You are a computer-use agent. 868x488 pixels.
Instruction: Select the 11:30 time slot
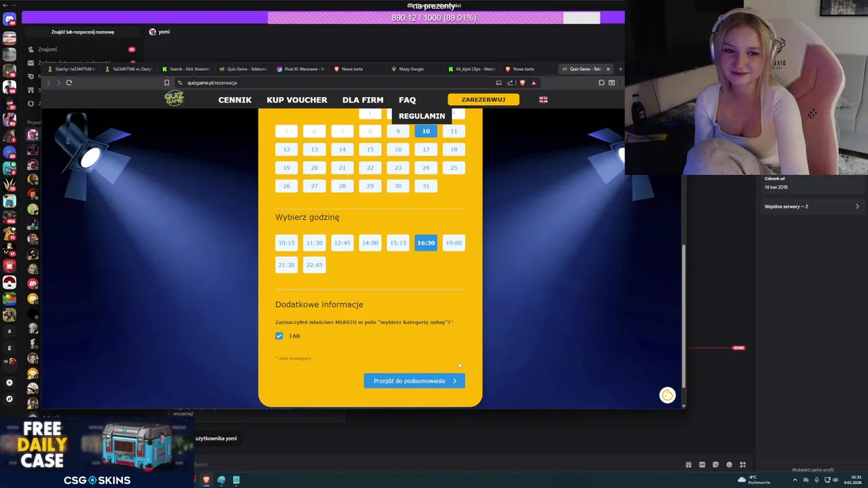tap(314, 243)
